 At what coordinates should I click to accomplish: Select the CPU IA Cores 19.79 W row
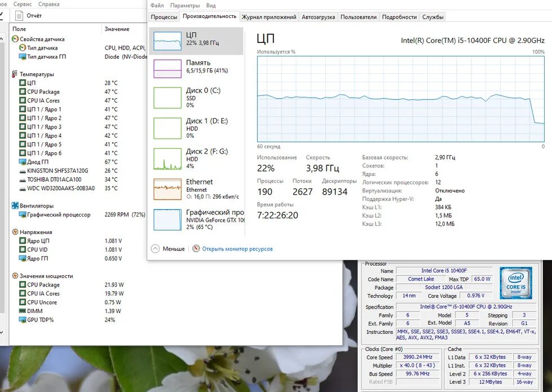(x=71, y=293)
